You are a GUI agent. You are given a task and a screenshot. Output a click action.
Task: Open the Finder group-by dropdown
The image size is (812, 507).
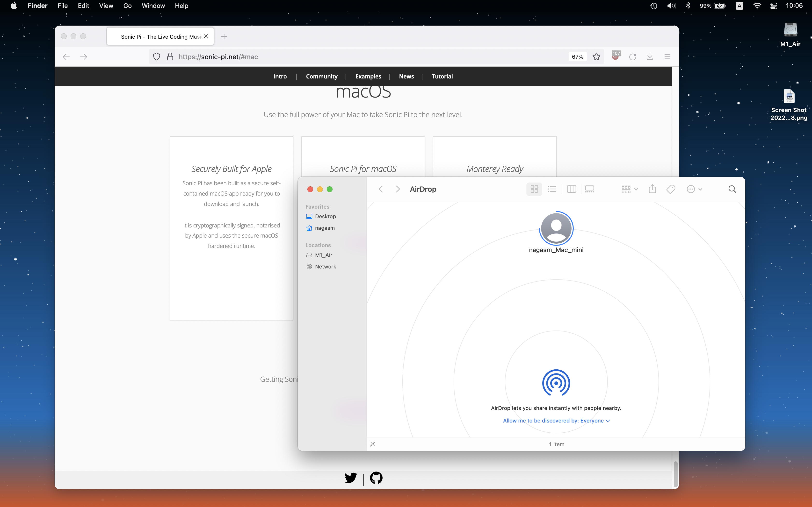[x=629, y=189]
